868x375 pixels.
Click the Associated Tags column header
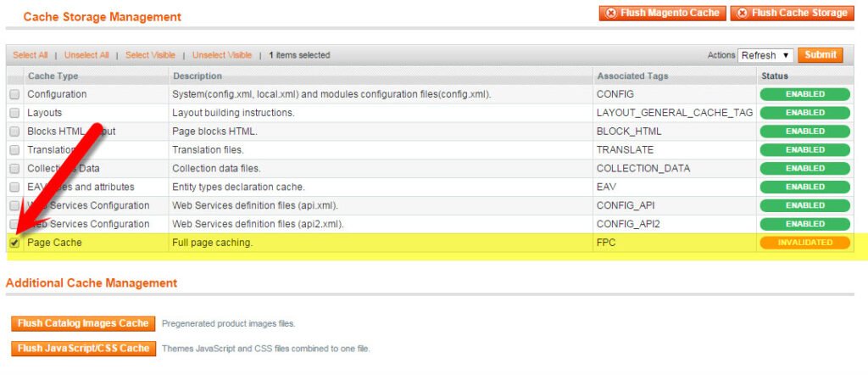(x=632, y=76)
